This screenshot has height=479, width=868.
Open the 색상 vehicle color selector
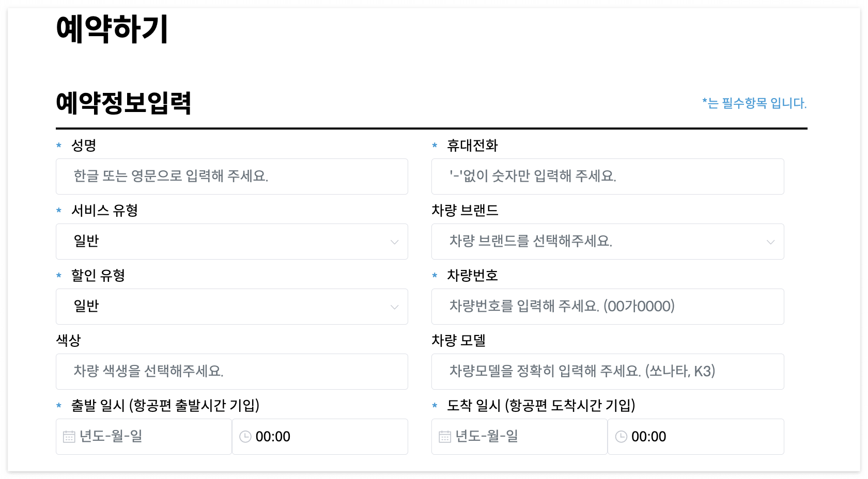point(231,372)
